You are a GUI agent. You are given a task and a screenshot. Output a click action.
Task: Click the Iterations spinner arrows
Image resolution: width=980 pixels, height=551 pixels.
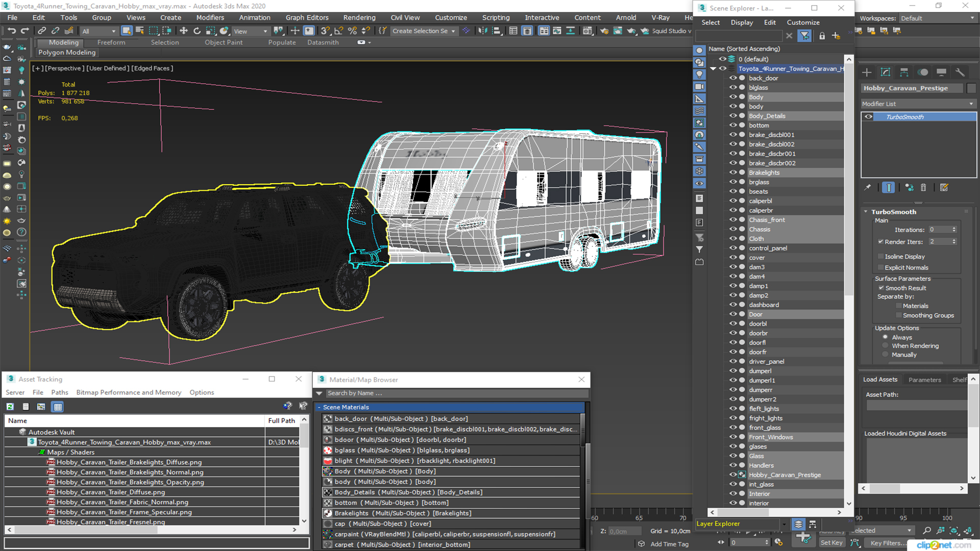[x=954, y=230]
